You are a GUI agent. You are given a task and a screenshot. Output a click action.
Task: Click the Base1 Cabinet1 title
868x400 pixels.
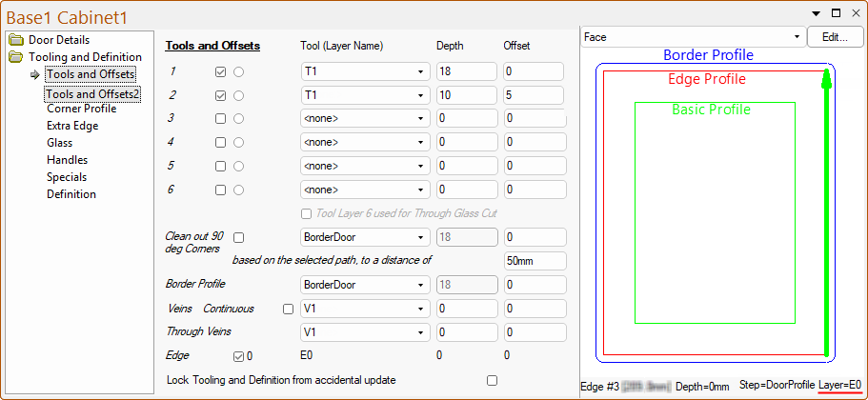67,18
